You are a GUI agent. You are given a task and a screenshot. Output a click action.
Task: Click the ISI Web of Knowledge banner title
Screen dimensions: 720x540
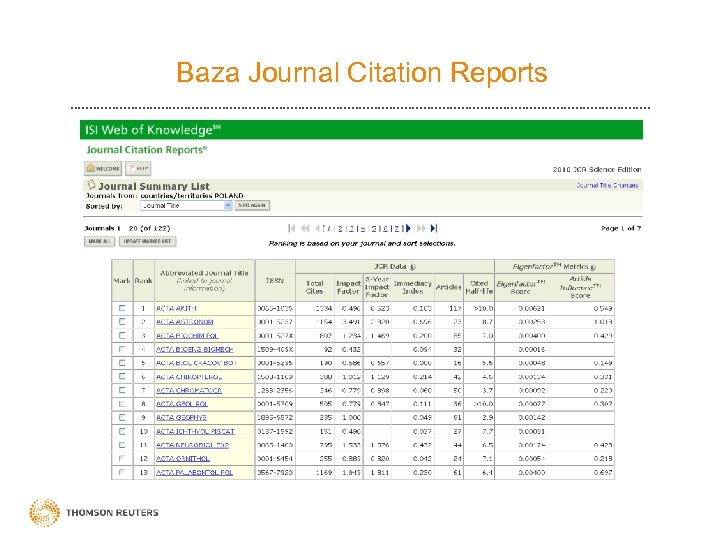tap(152, 130)
